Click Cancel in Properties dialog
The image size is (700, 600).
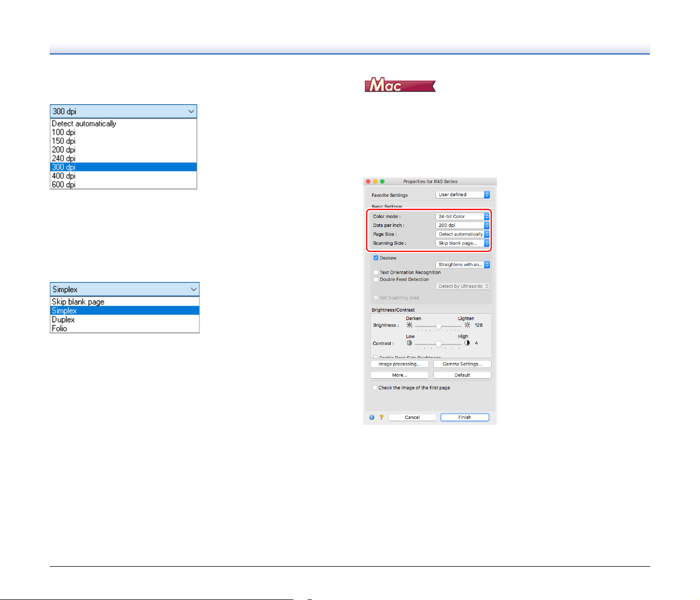tap(412, 417)
